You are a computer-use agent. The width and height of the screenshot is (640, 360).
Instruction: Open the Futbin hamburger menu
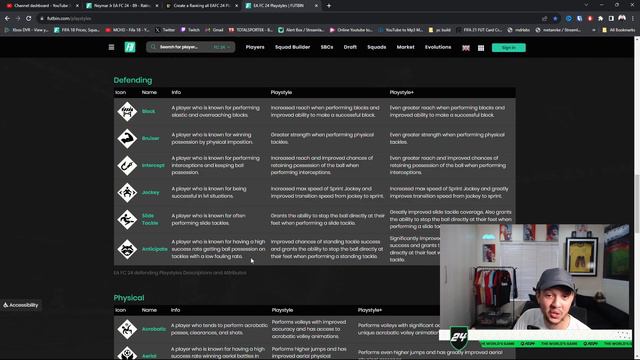tap(111, 47)
